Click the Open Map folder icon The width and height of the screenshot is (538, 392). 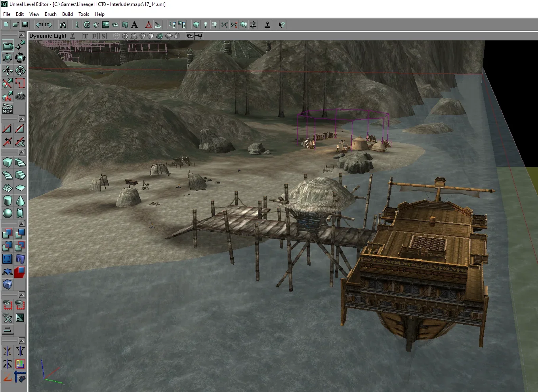click(x=15, y=25)
